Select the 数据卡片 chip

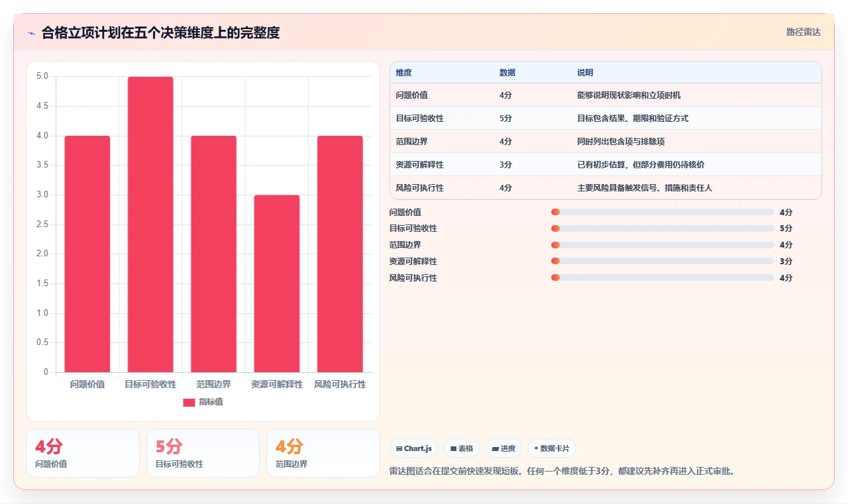coord(551,448)
